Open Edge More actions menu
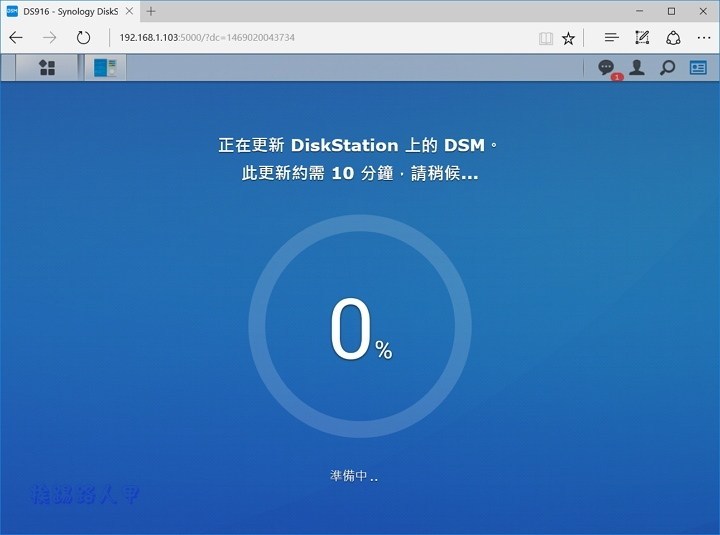The height and width of the screenshot is (535, 720). [704, 38]
